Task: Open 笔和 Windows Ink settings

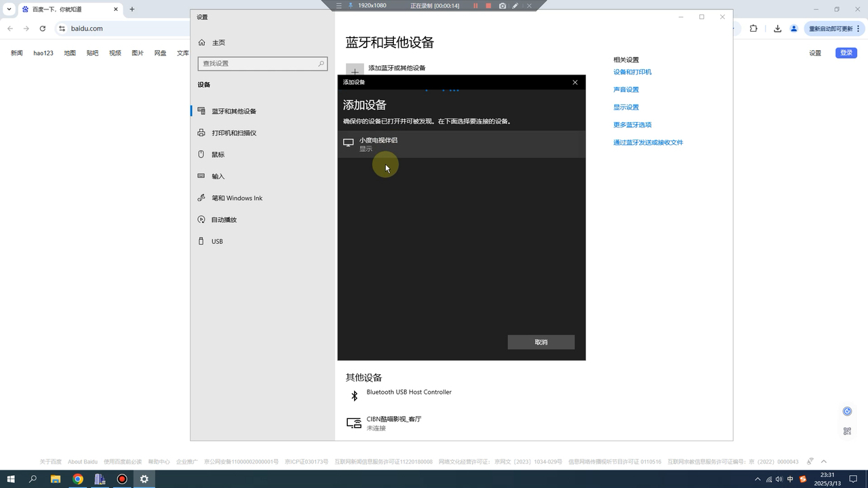Action: click(x=237, y=198)
